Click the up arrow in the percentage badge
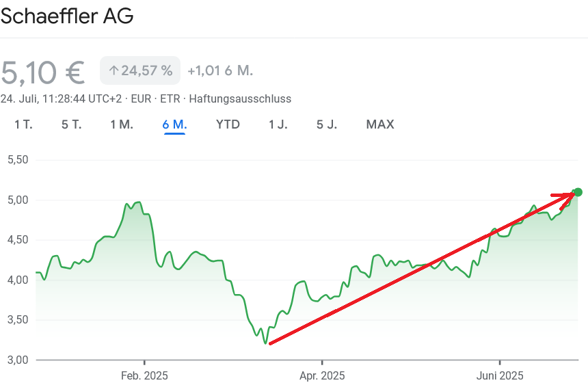Screen dimensions: 588x385 coord(114,70)
